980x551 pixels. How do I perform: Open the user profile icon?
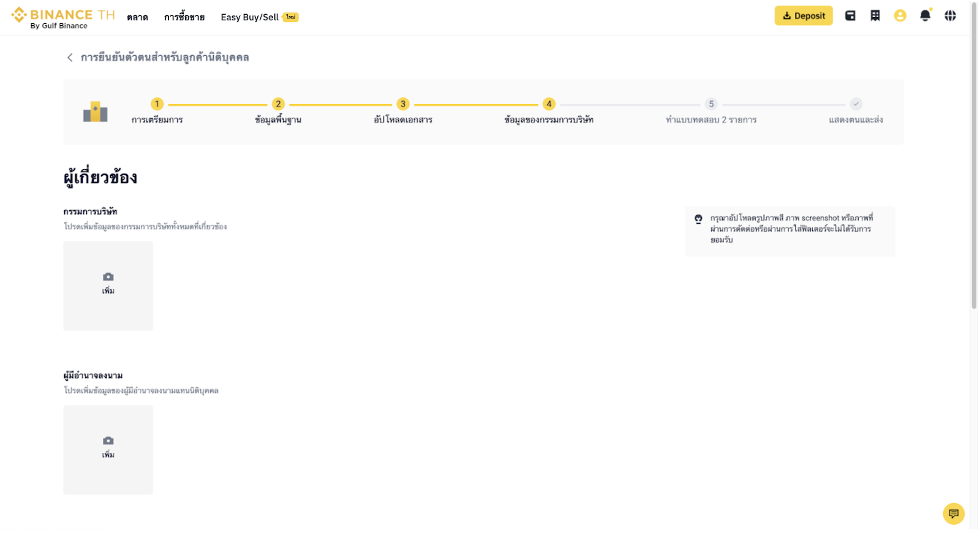(900, 16)
